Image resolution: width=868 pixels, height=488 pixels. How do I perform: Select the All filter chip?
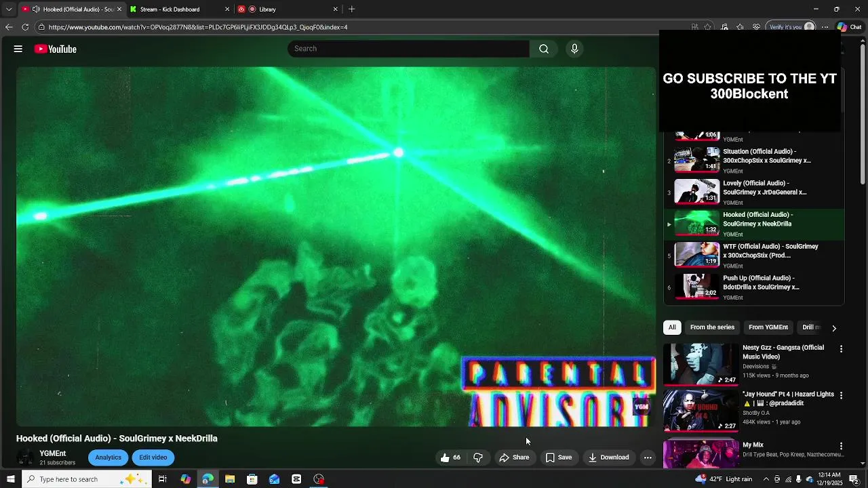pyautogui.click(x=672, y=327)
